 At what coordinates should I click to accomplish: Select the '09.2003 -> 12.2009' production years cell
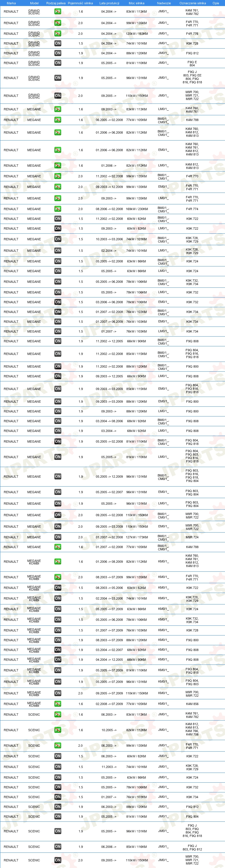pos(109,187)
